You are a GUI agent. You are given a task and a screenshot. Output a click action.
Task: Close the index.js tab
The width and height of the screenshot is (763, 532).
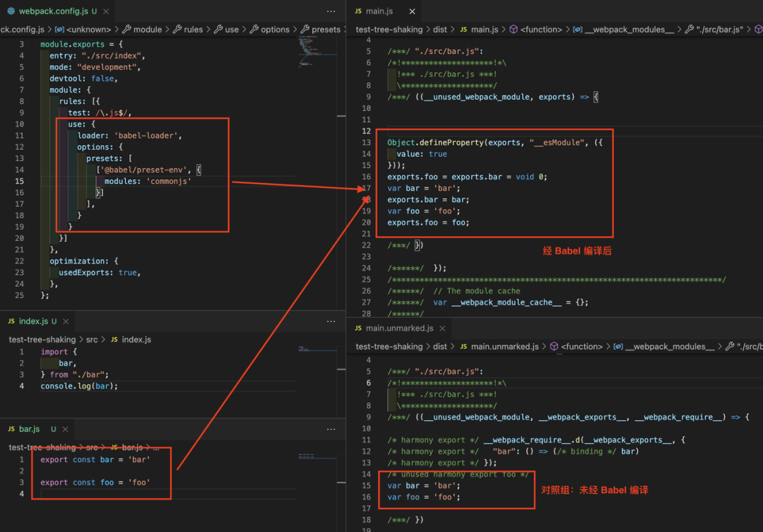(x=66, y=321)
